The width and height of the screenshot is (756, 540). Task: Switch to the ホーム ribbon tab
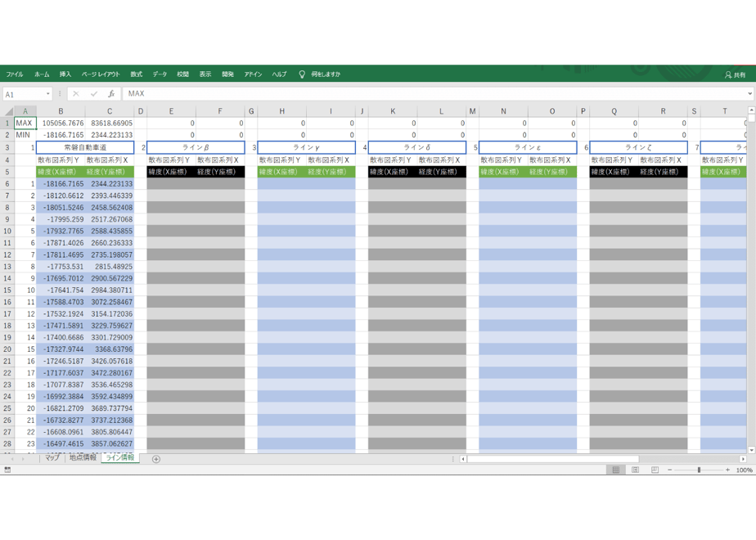point(42,74)
